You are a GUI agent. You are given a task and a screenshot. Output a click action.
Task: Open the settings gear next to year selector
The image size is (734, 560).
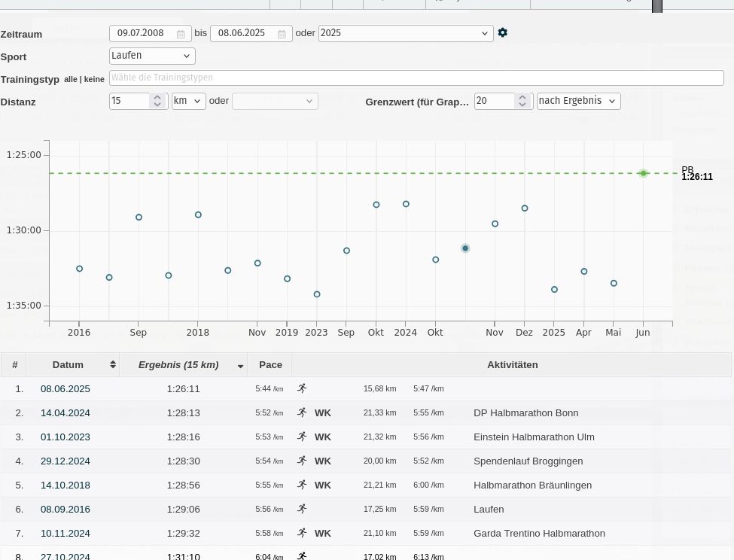pyautogui.click(x=502, y=33)
